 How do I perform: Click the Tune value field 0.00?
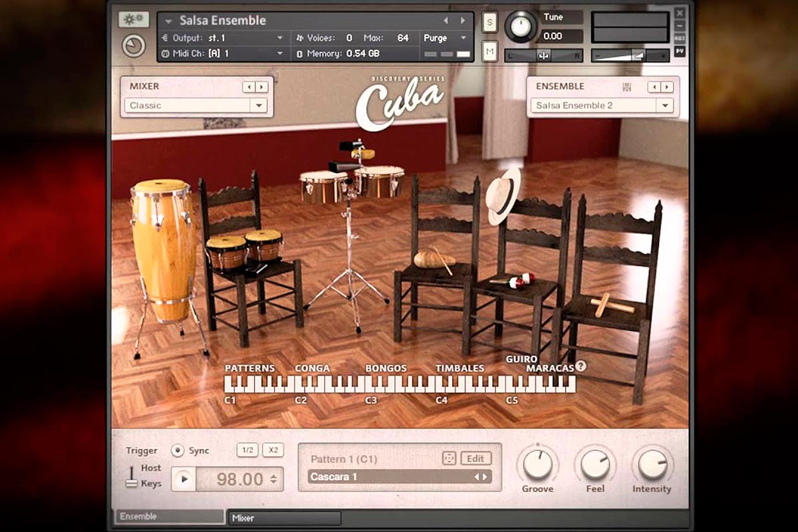561,36
